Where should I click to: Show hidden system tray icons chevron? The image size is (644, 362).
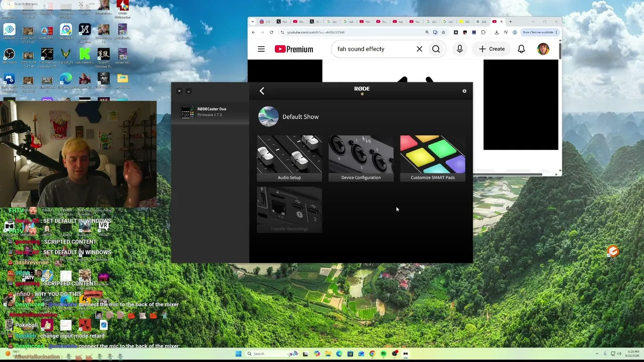pos(597,353)
